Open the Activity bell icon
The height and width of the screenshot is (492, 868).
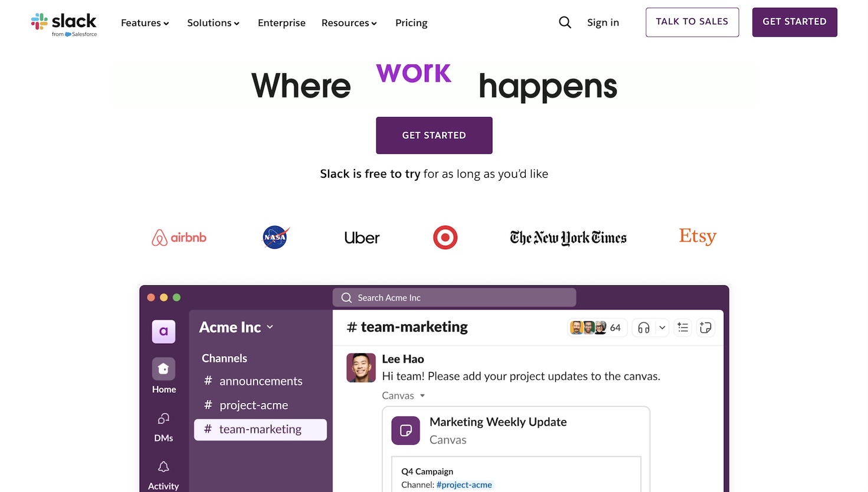(x=163, y=467)
